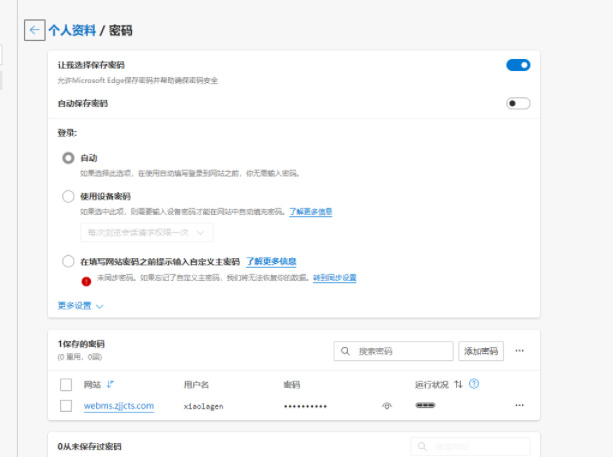This screenshot has width=613, height=457.
Task: Select the custom primary password radio option
Action: click(68, 261)
